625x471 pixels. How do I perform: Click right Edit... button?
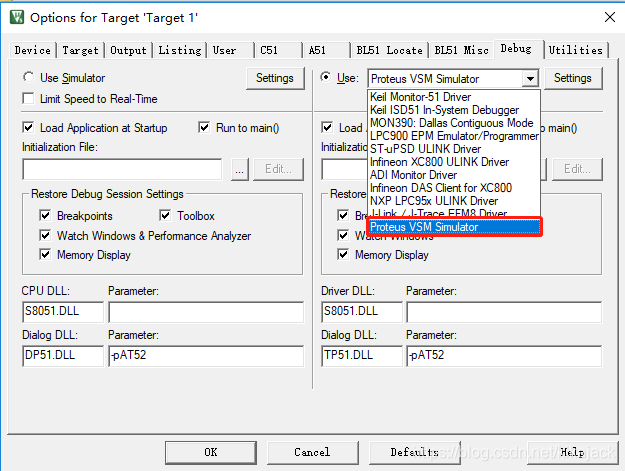click(577, 169)
